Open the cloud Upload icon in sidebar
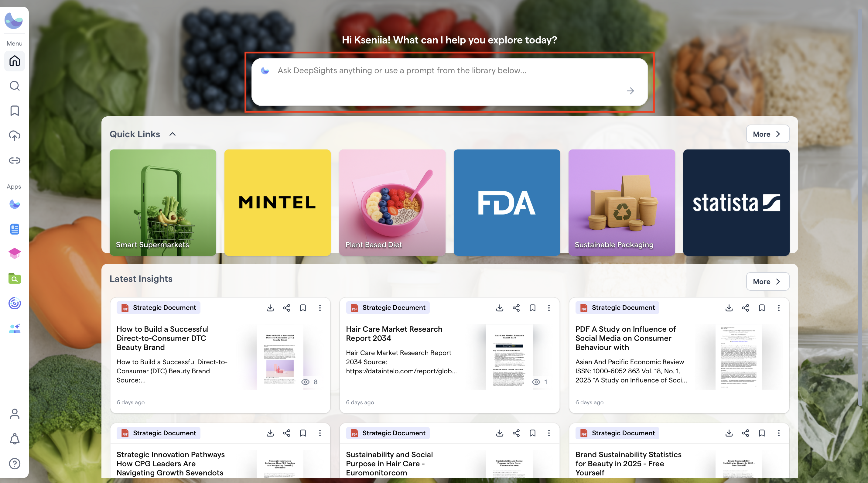 (x=15, y=135)
